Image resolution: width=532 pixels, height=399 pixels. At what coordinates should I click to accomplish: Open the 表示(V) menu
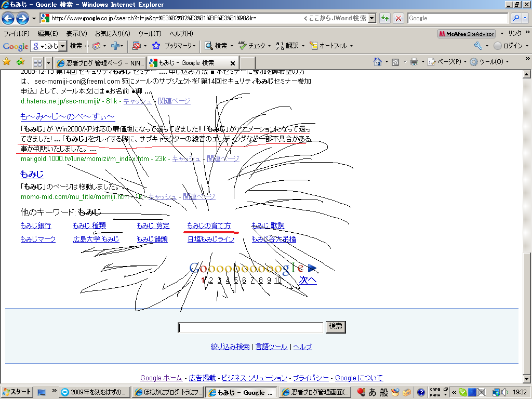click(76, 34)
